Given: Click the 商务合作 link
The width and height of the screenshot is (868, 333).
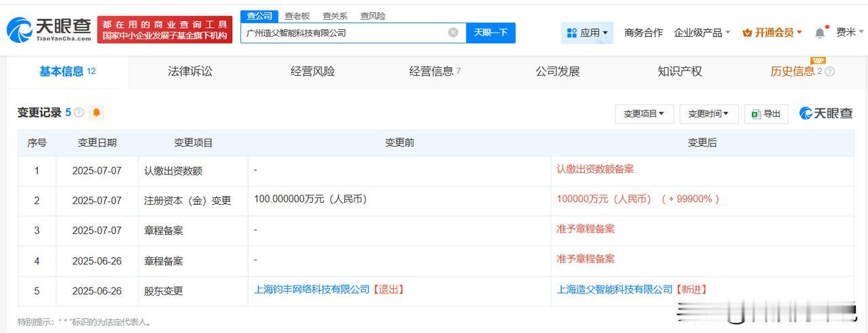Looking at the screenshot, I should tap(643, 33).
